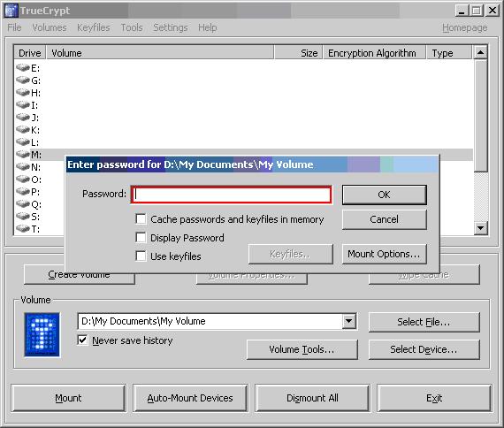Click the TrueCrypt volume icon image
Screen dimensions: 504x428
point(42,334)
